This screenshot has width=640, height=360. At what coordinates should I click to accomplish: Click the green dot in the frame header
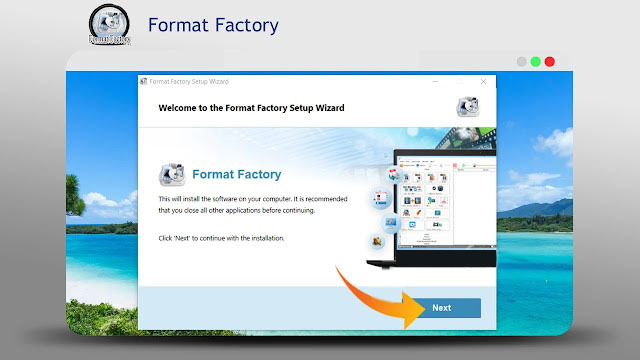[x=536, y=62]
